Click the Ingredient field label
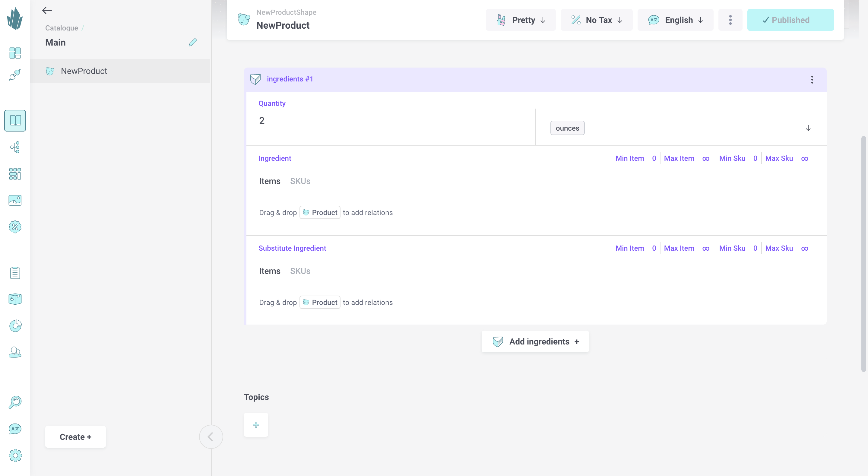This screenshot has height=476, width=868. click(x=275, y=158)
